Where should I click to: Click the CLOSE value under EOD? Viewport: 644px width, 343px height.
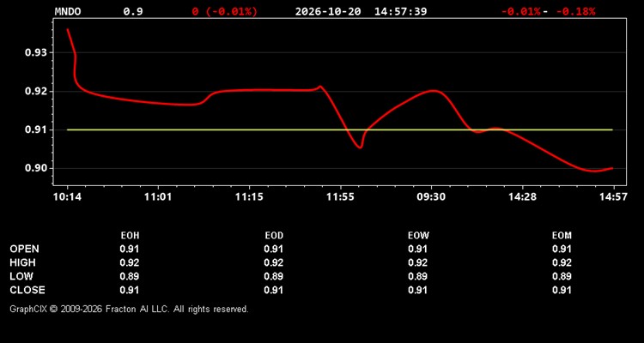(x=274, y=290)
